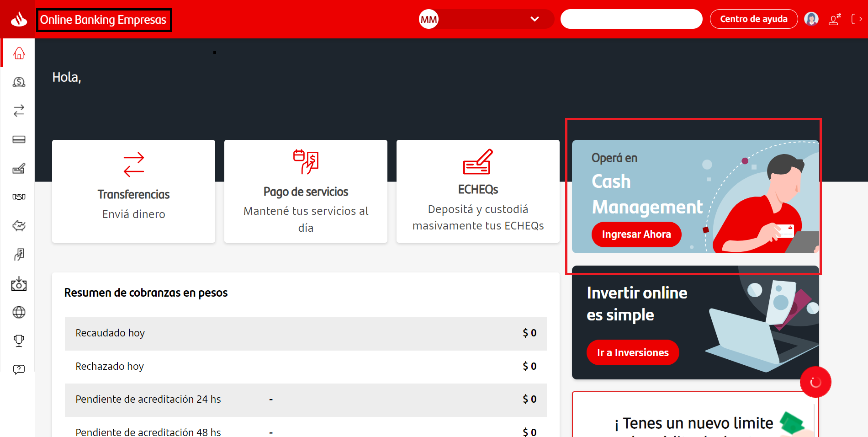868x437 pixels.
Task: Click the Cash Management banner
Action: click(695, 197)
